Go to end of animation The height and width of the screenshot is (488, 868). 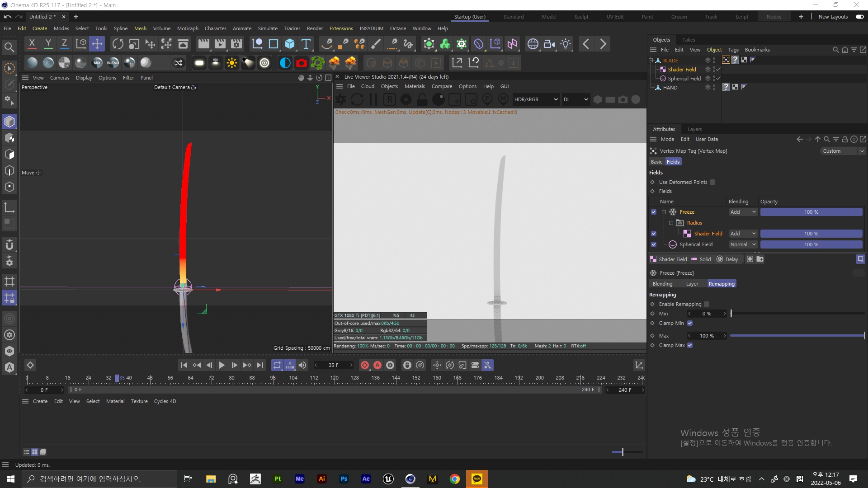[260, 365]
